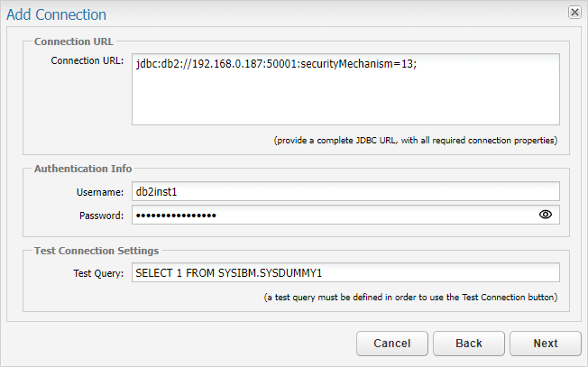Click the jdbc:db2 URL text

point(276,64)
